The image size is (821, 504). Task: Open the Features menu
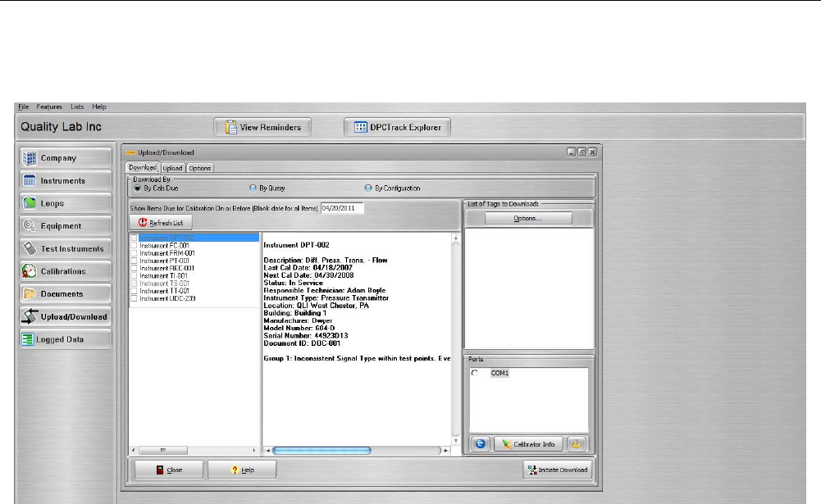tap(49, 107)
